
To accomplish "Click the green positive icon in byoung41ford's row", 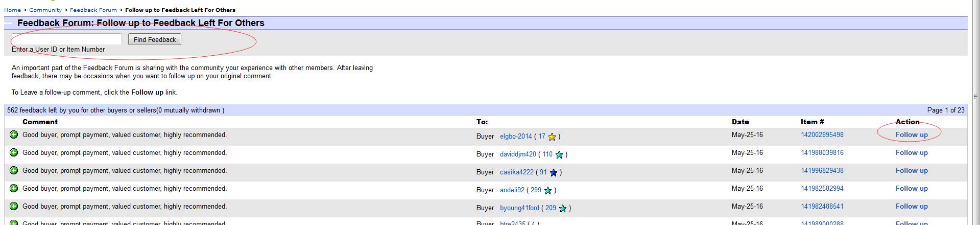I will pos(14,207).
